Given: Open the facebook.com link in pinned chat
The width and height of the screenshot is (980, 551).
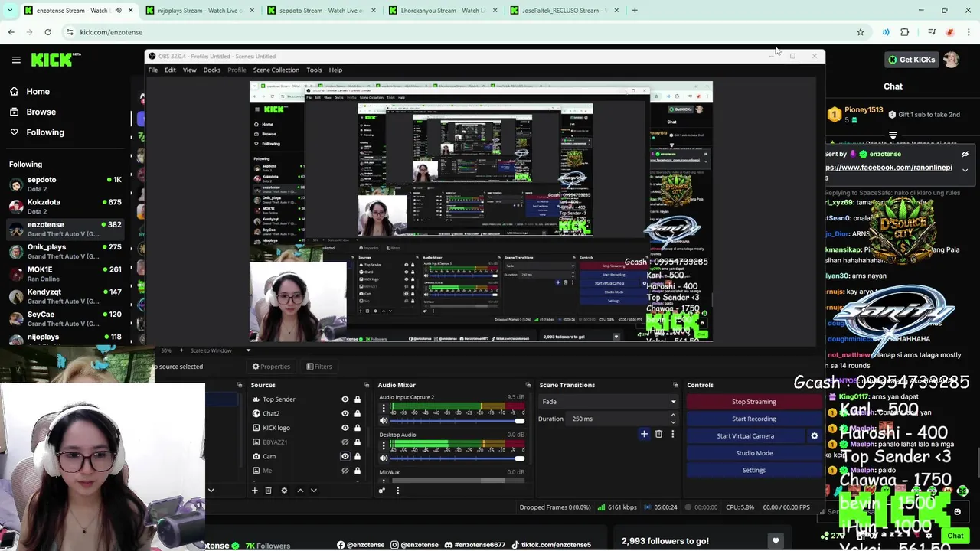Looking at the screenshot, I should (x=889, y=168).
